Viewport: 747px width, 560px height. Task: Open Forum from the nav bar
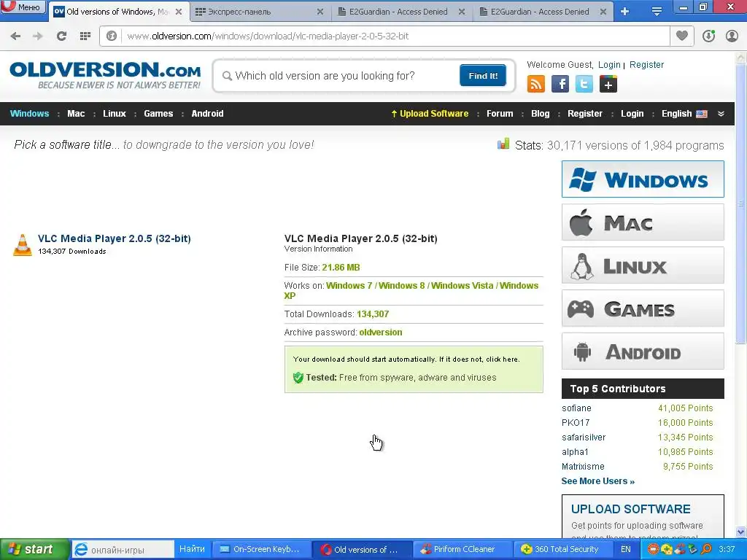coord(500,113)
